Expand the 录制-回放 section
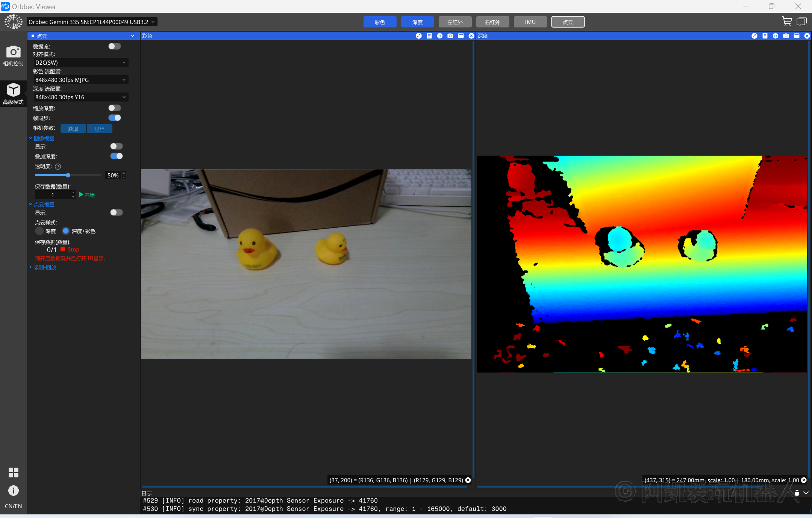This screenshot has width=812, height=518. tap(45, 267)
